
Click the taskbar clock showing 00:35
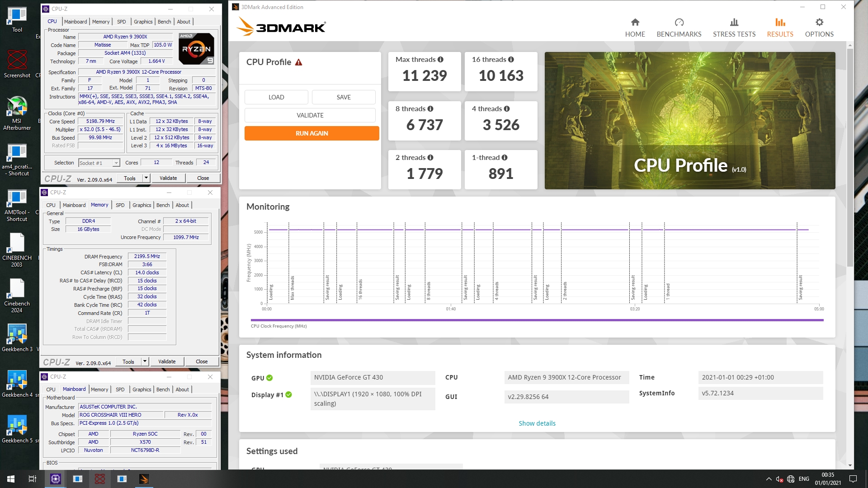[828, 479]
